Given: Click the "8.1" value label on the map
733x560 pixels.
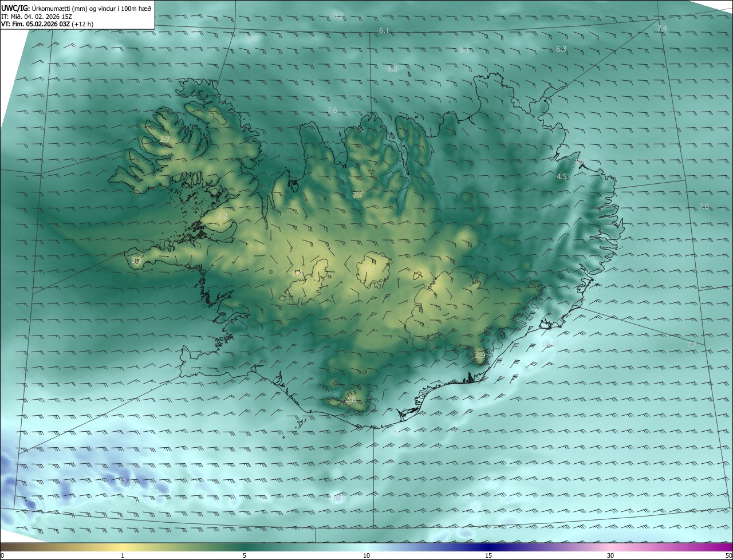Looking at the screenshot, I should pos(464,50).
